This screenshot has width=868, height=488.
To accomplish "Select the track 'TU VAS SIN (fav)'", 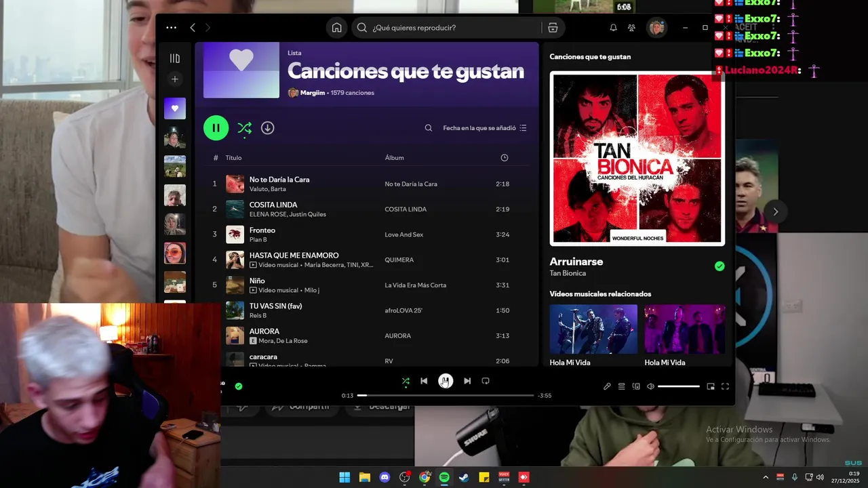I will coord(275,306).
